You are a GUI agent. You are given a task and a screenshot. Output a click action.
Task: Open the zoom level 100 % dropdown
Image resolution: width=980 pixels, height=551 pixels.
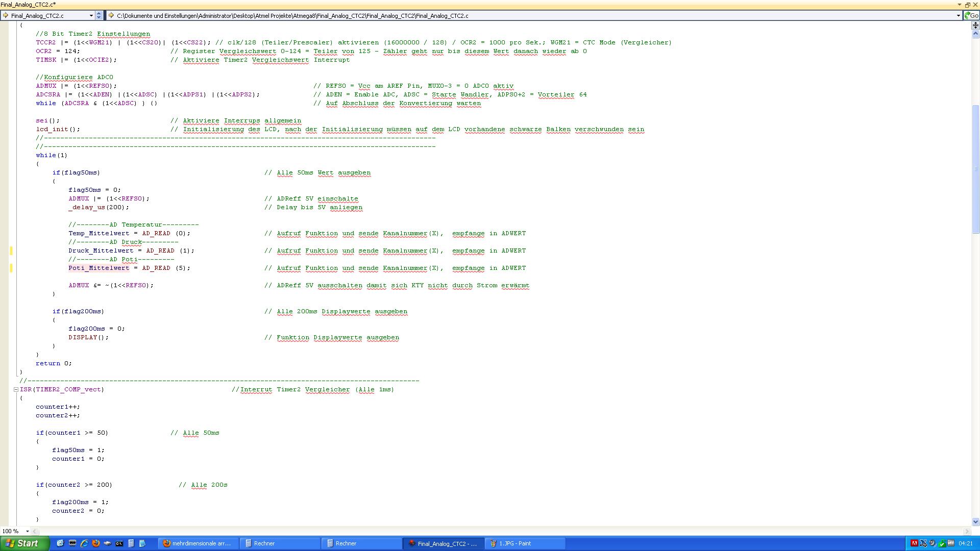27,531
